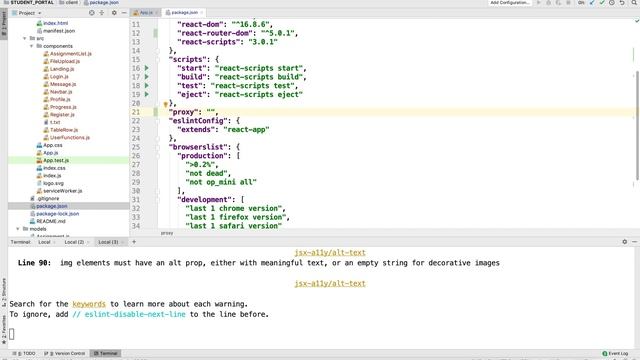Open Project panel settings gear
This screenshot has width=640, height=360.
coord(114,13)
